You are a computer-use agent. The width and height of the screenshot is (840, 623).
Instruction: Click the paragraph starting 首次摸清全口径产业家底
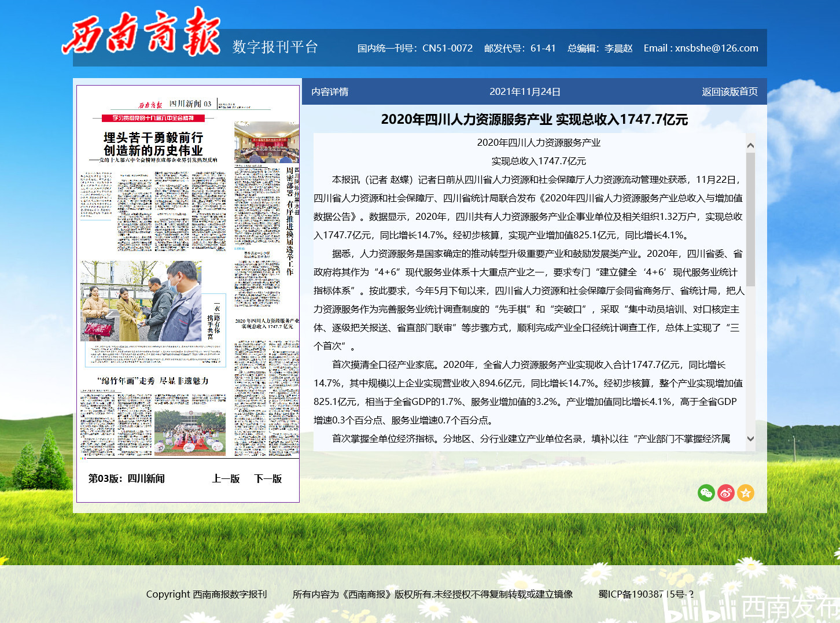coord(529,392)
